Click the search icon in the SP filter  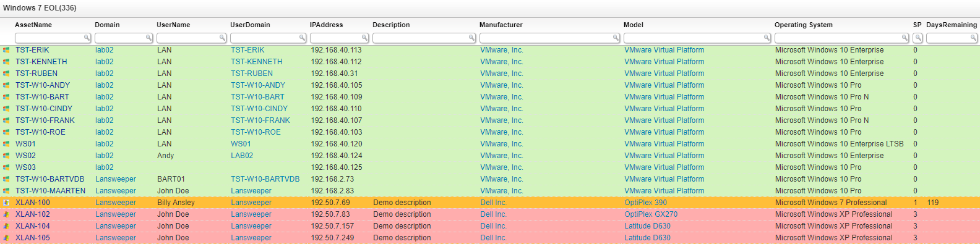(x=918, y=38)
